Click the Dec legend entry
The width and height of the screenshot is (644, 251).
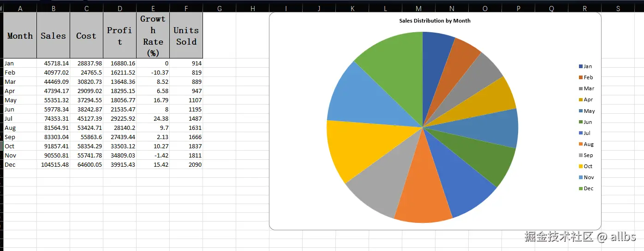586,188
